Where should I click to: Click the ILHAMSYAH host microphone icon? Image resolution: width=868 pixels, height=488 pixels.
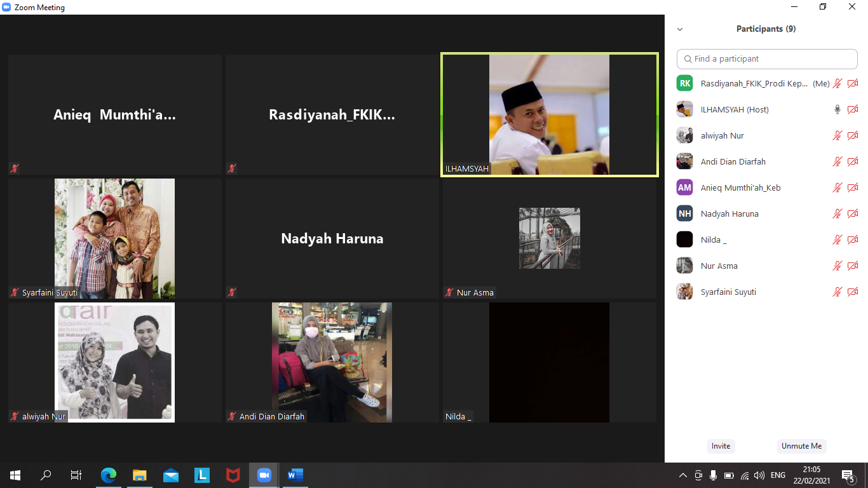[x=837, y=109]
